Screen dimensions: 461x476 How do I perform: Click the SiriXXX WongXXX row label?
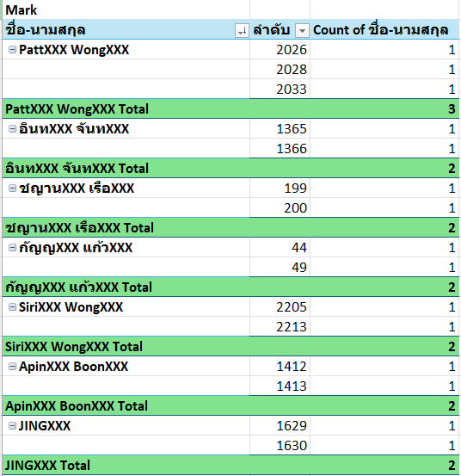click(x=71, y=307)
